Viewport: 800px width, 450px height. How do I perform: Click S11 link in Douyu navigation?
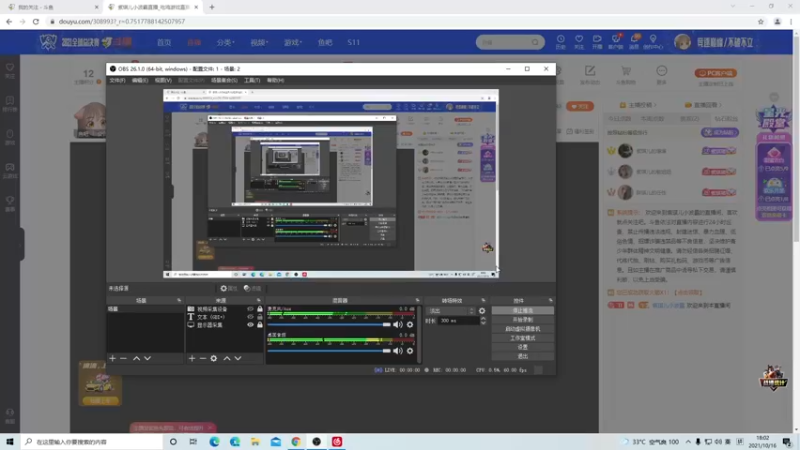[x=354, y=42]
